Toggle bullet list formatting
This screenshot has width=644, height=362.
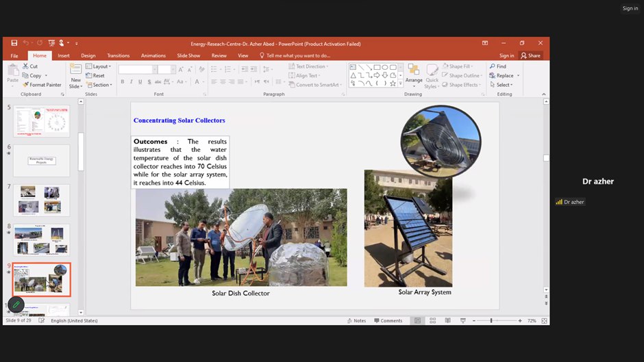click(x=214, y=69)
